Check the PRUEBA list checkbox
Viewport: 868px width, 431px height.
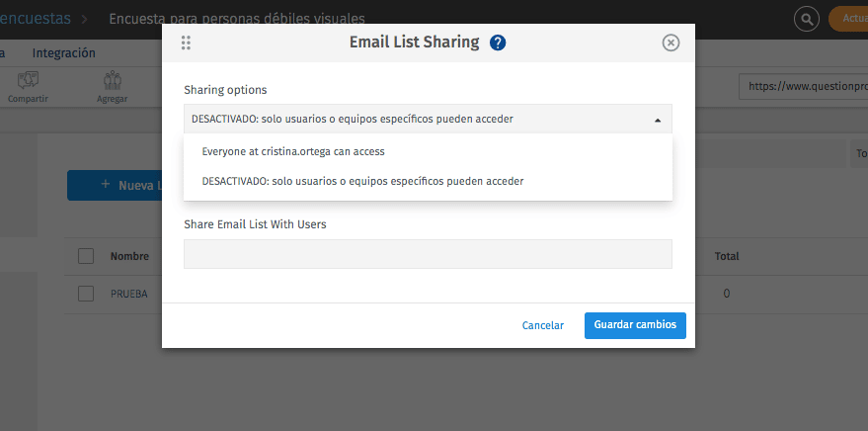coord(86,294)
